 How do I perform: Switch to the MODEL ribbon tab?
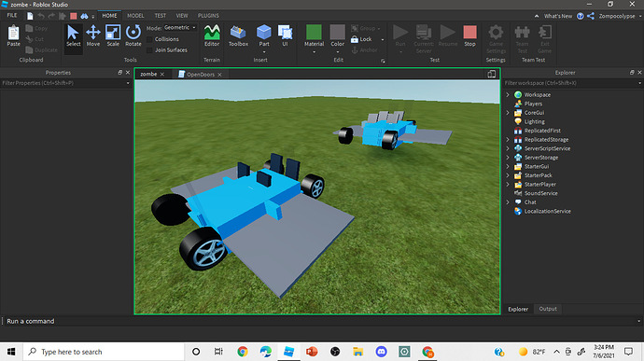135,16
